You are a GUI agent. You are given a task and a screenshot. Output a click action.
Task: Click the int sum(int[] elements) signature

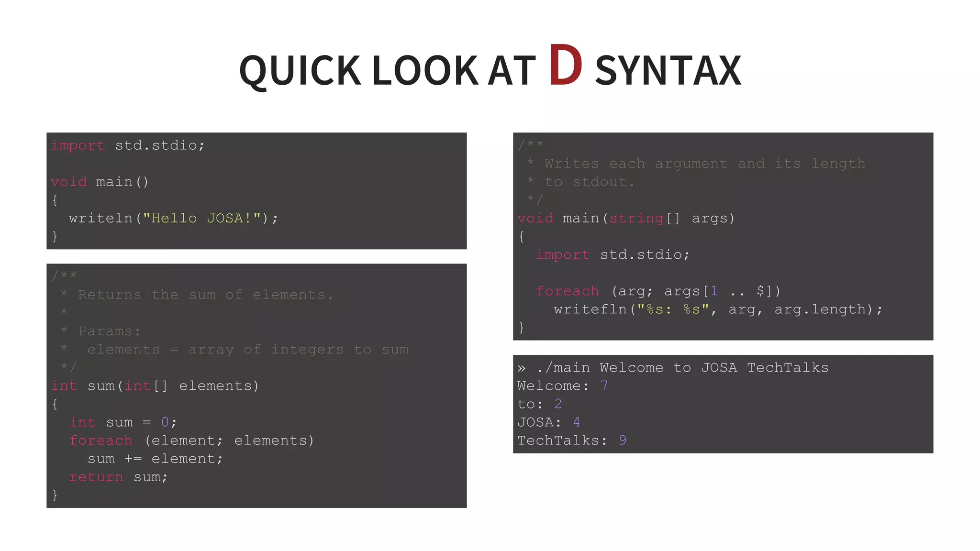point(155,386)
